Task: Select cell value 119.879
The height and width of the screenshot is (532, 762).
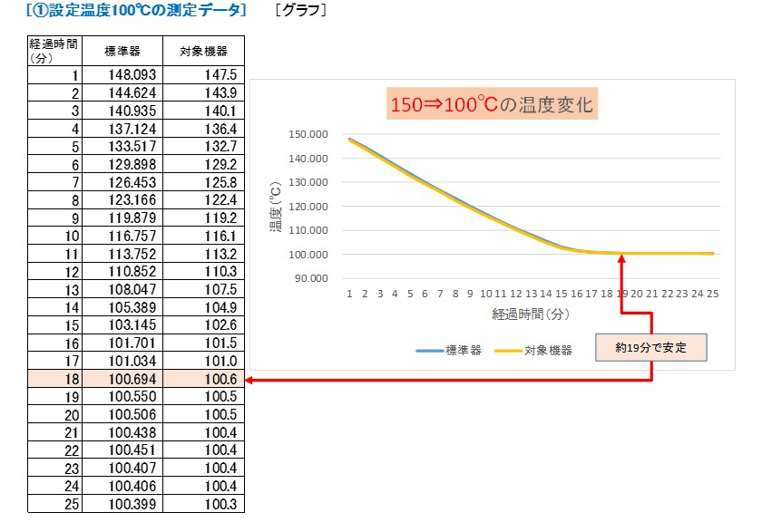Action: tap(132, 218)
